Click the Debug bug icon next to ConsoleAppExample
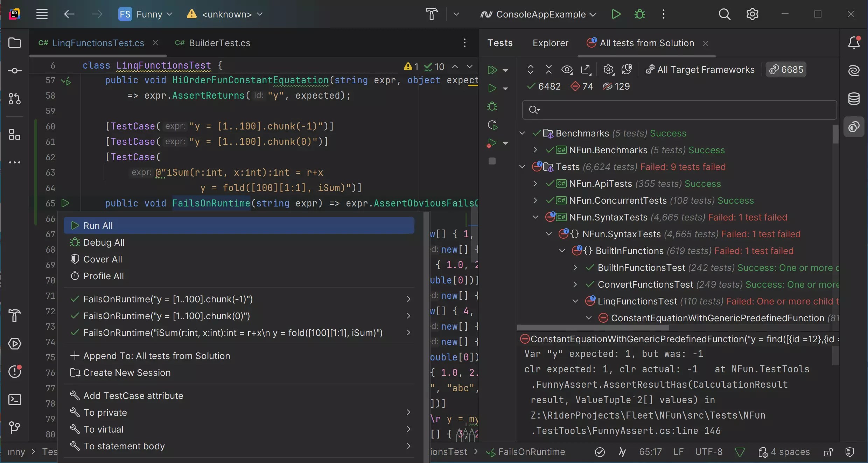The height and width of the screenshot is (463, 868). [640, 14]
